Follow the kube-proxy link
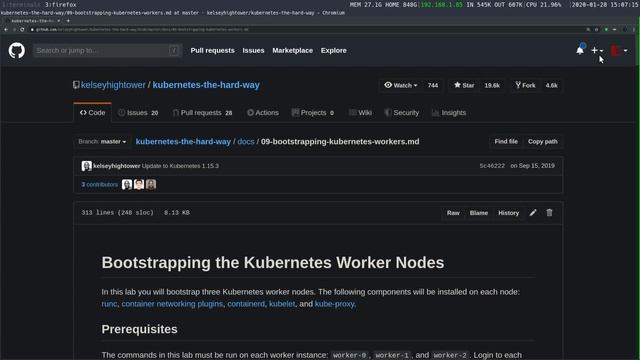The width and height of the screenshot is (640, 360). click(335, 304)
